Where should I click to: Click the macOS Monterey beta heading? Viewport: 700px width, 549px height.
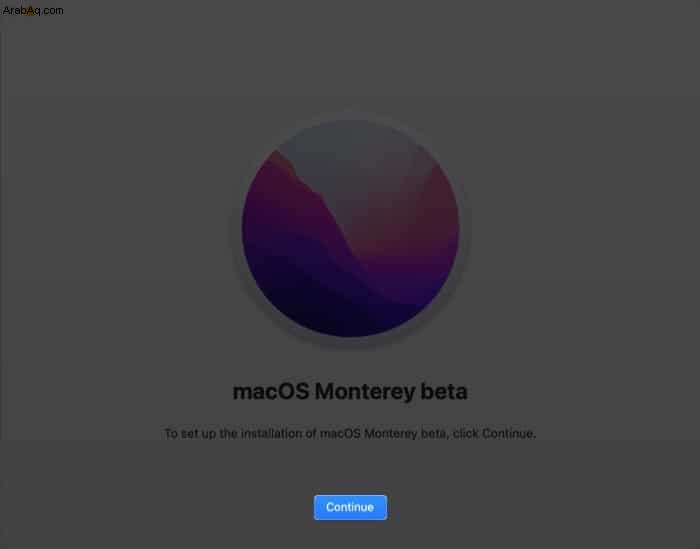(x=350, y=391)
